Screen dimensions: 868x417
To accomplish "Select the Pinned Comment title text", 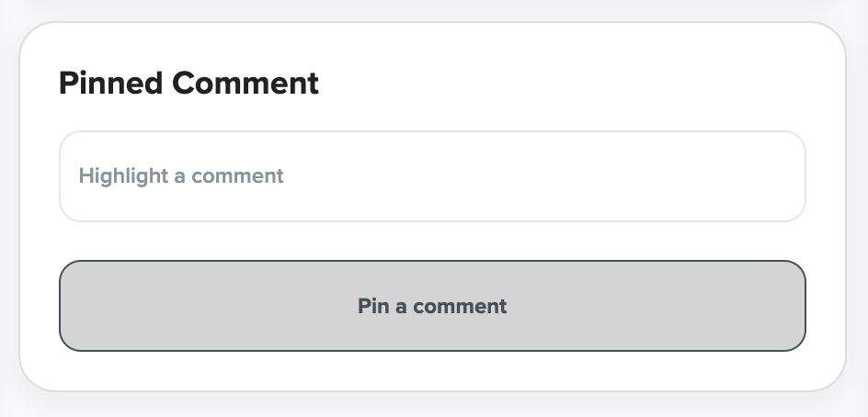I will point(188,84).
